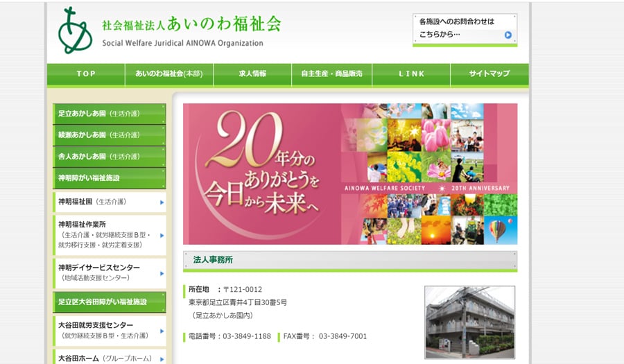Click the blue arrow icon in inquiry box

[x=508, y=35]
